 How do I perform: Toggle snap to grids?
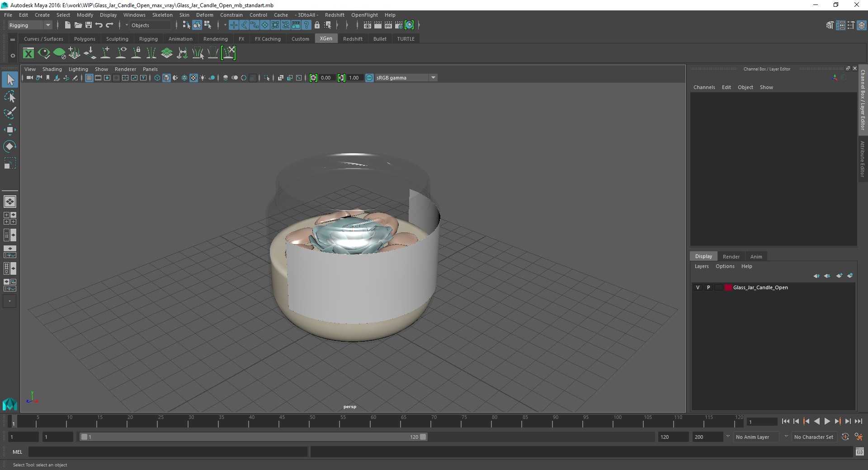coord(233,25)
